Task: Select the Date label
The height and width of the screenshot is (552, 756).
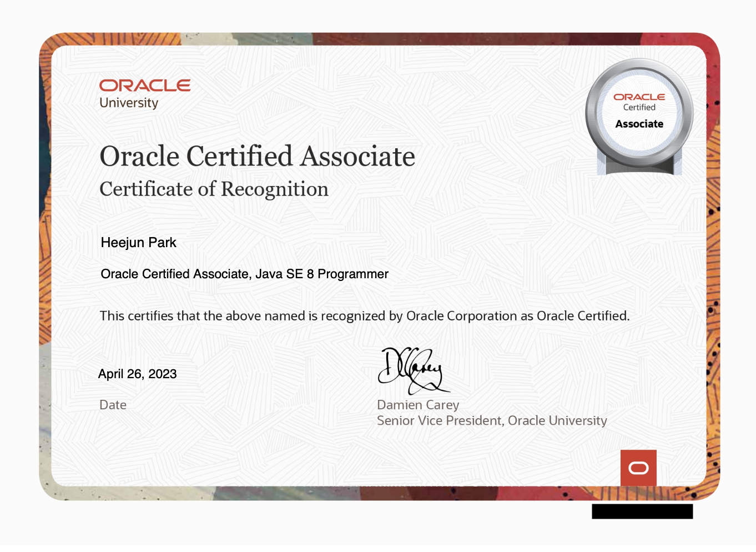Action: point(113,405)
